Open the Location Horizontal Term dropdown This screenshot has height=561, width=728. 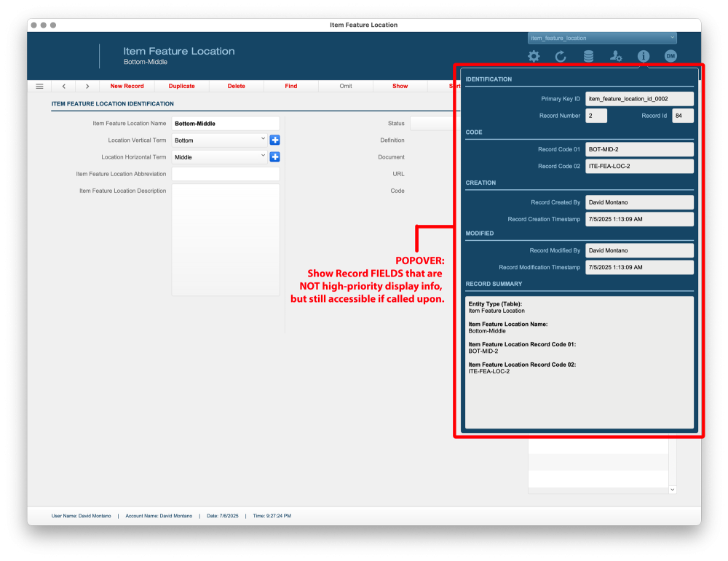(x=262, y=156)
